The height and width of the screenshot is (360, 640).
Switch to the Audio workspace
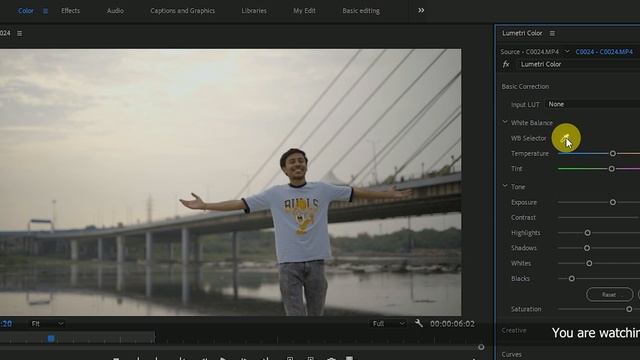[115, 11]
